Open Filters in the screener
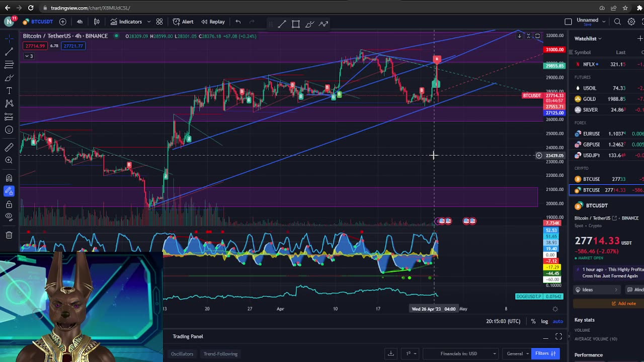 (545, 353)
